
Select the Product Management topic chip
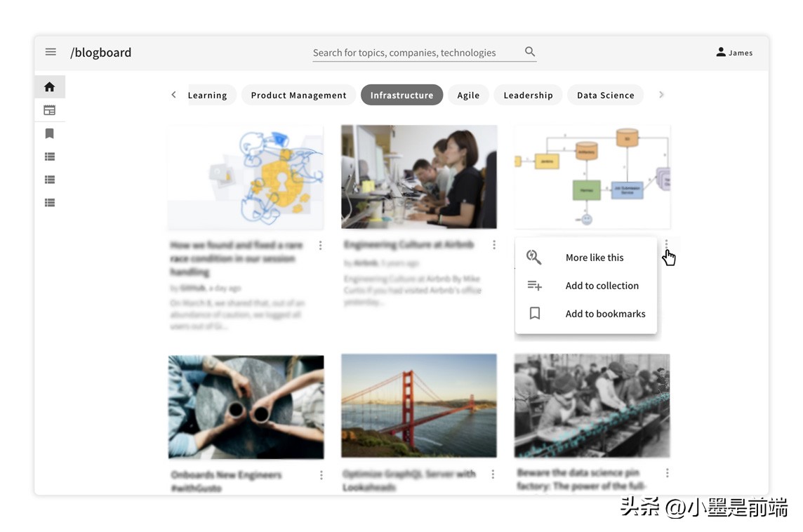(x=298, y=95)
